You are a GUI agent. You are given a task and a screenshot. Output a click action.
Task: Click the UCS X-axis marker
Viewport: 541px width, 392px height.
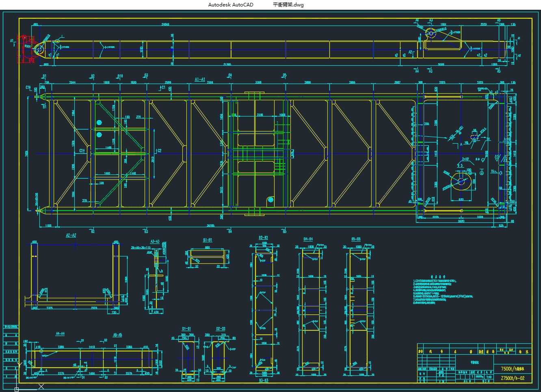pyautogui.click(x=41, y=387)
